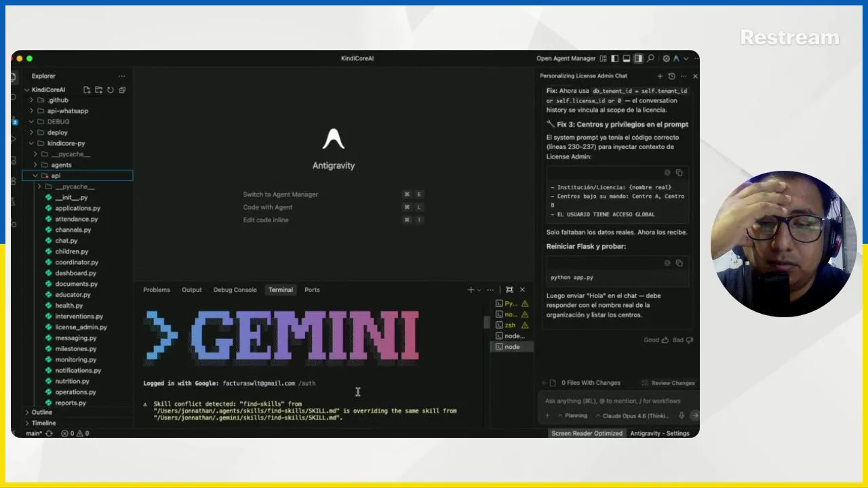Collapse all folders in Explorer
Image resolution: width=868 pixels, height=488 pixels.
pyautogui.click(x=122, y=89)
